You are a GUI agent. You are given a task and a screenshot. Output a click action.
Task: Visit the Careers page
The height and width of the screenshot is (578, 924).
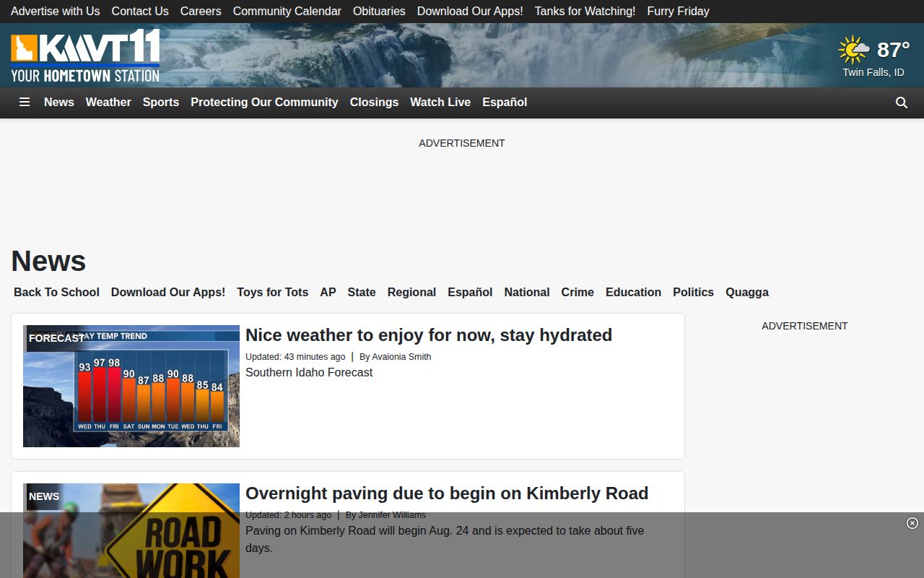pyautogui.click(x=201, y=11)
